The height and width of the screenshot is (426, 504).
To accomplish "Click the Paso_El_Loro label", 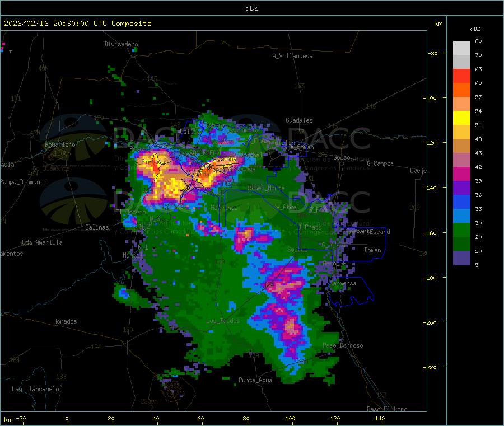I will (x=387, y=409).
